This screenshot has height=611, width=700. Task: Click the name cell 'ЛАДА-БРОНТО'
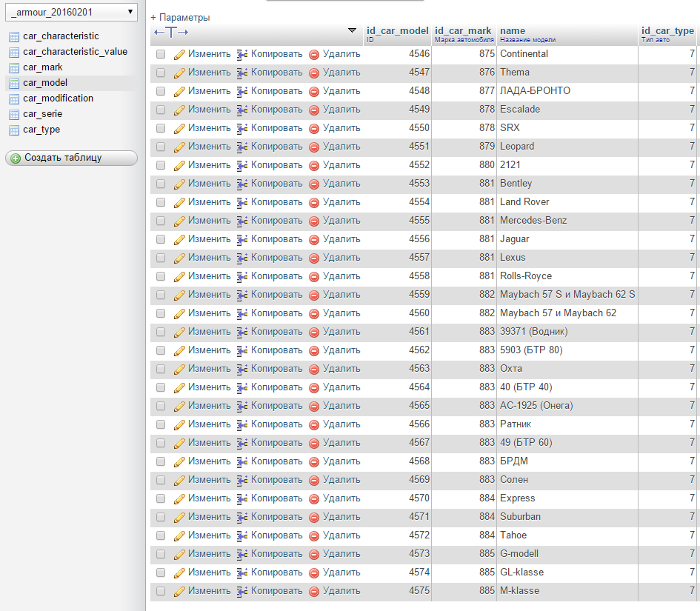tap(535, 91)
